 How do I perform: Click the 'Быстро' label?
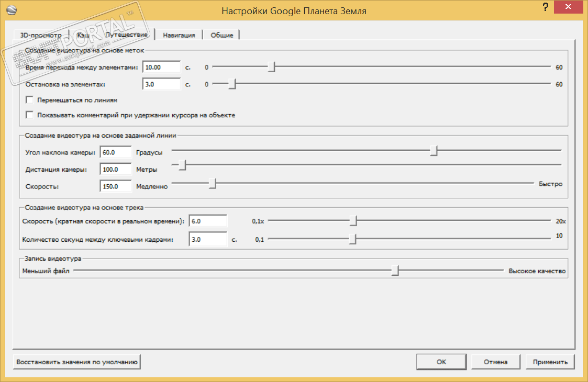[x=550, y=184]
